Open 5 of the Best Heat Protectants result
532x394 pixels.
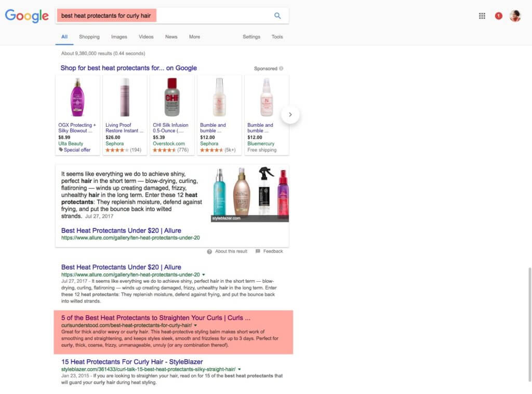pos(156,318)
